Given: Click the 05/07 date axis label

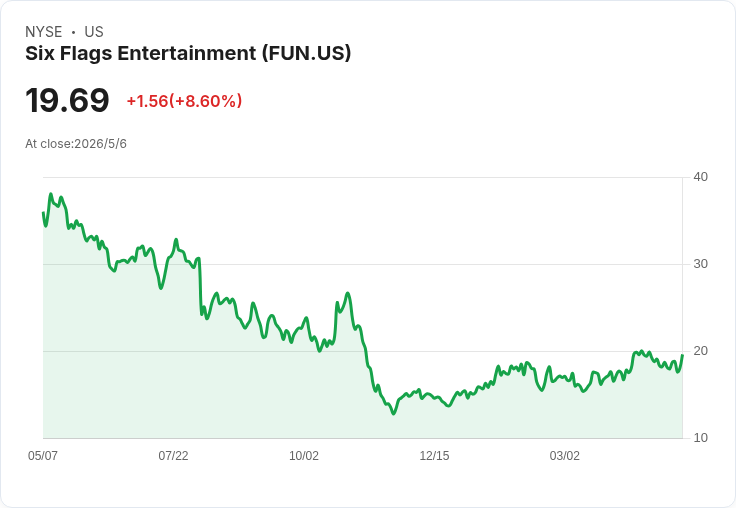Looking at the screenshot, I should tap(43, 455).
